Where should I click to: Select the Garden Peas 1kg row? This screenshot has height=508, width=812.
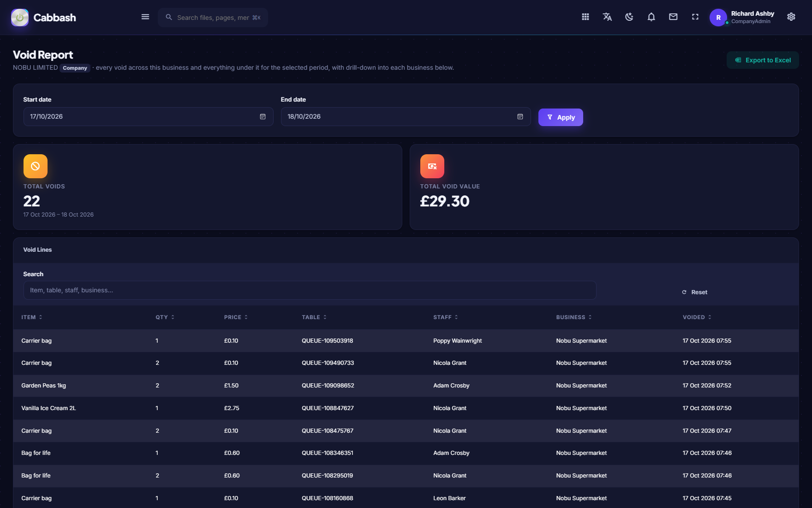point(406,386)
